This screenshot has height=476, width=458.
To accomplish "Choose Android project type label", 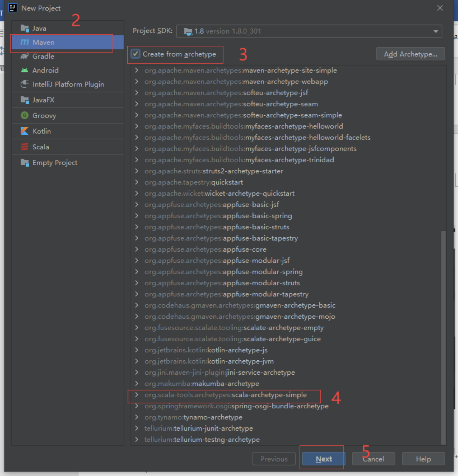I will (45, 70).
